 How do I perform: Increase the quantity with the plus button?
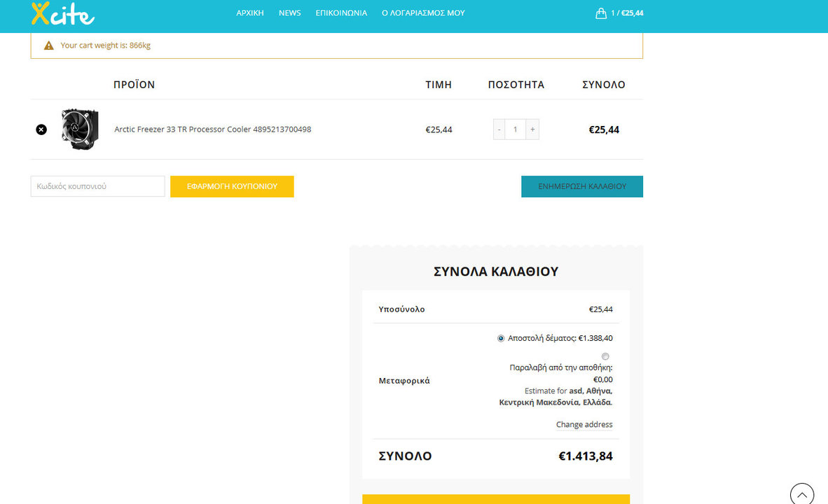pyautogui.click(x=532, y=129)
